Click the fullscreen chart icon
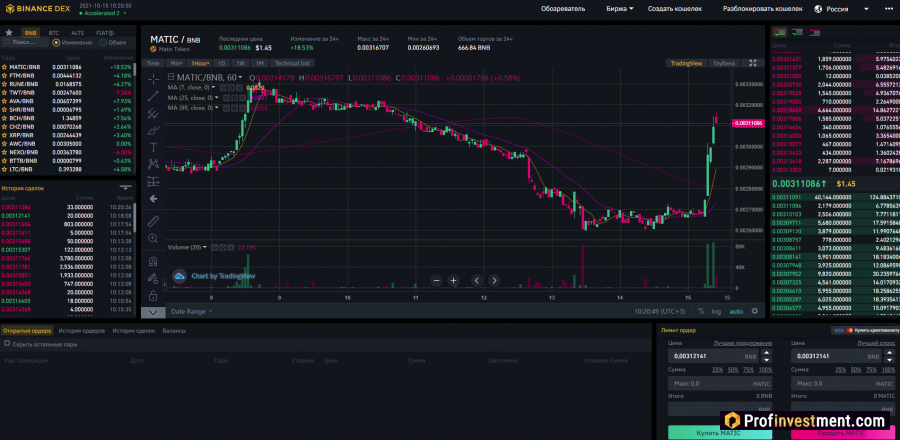Image resolution: width=900 pixels, height=440 pixels. [754, 63]
